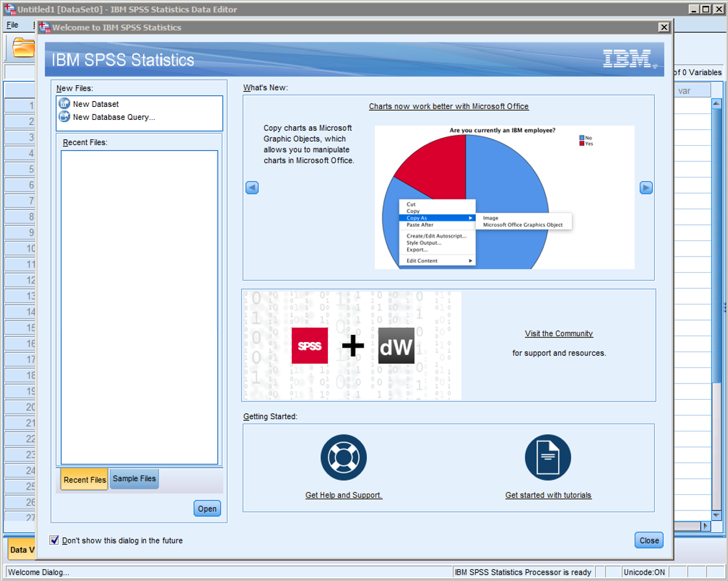Open the File menu
Image resolution: width=728 pixels, height=581 pixels.
(12, 25)
